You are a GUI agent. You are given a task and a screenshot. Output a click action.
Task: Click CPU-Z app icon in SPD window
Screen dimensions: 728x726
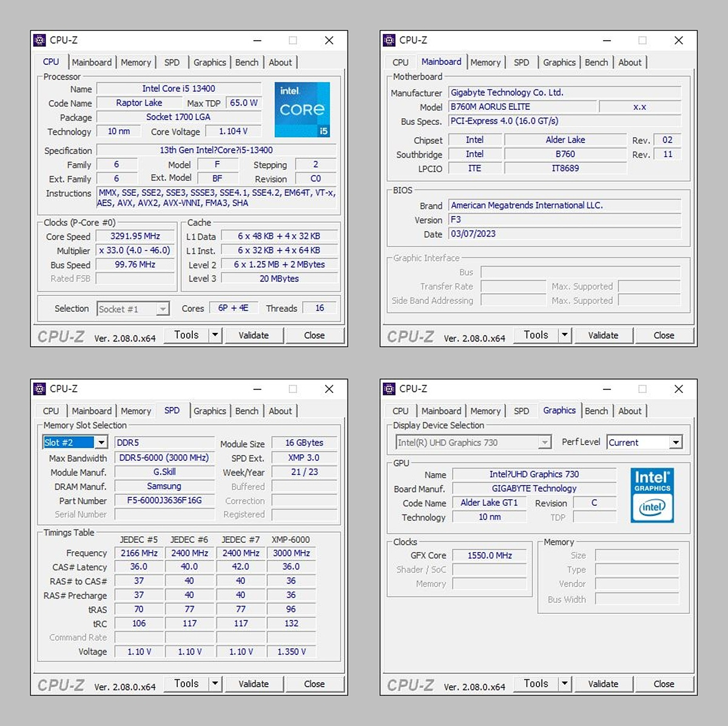tap(39, 389)
